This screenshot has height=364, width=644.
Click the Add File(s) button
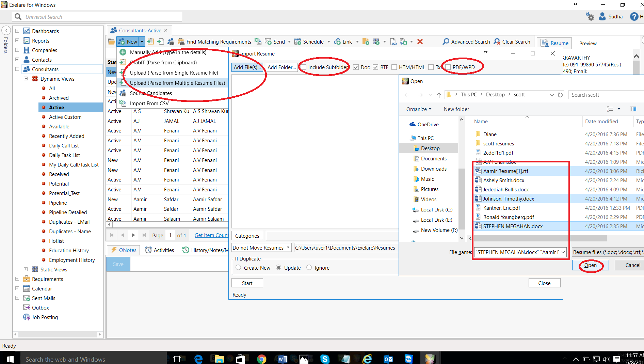(247, 67)
